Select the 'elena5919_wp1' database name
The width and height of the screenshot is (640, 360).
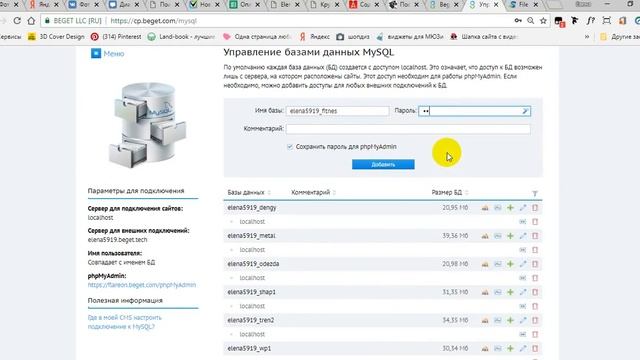249,349
